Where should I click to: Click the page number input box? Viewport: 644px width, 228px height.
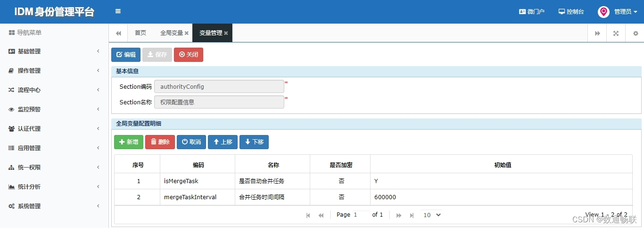[x=361, y=215]
